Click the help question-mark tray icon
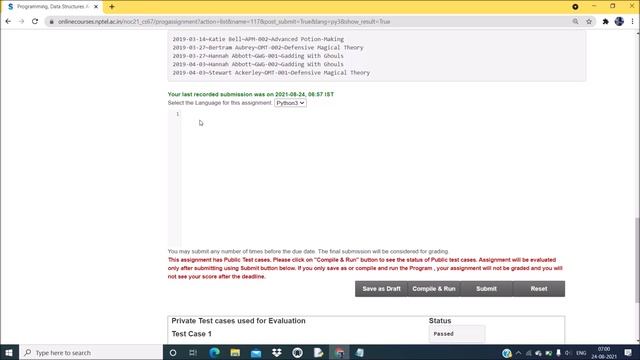Viewport: 640px width, 360px height. 507,353
